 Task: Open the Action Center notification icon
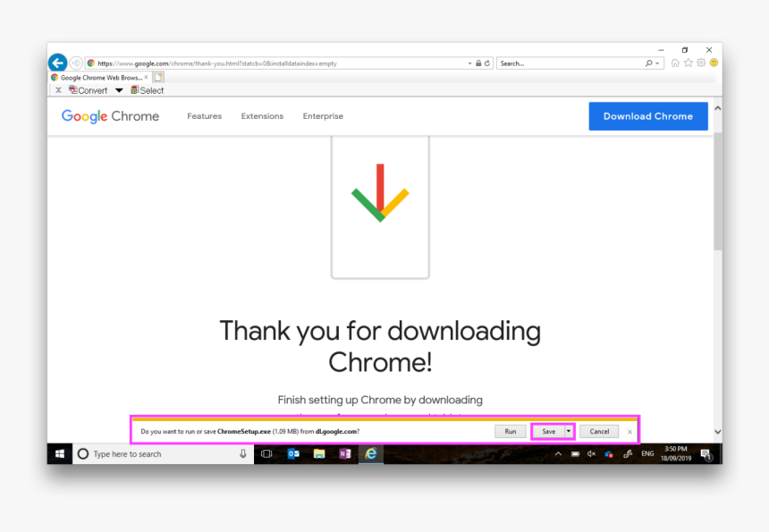pyautogui.click(x=706, y=454)
